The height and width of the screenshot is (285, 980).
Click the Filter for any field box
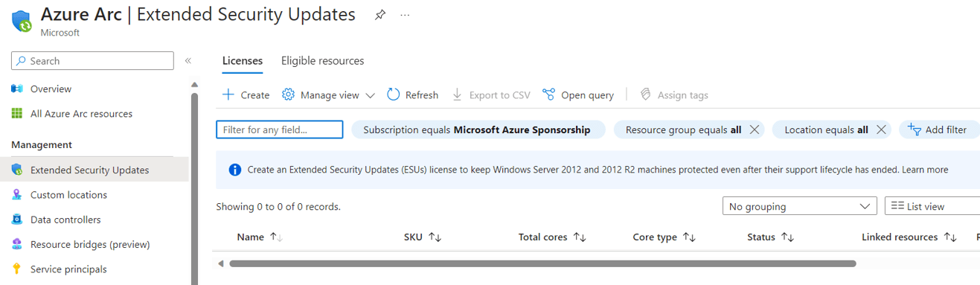[x=279, y=129]
